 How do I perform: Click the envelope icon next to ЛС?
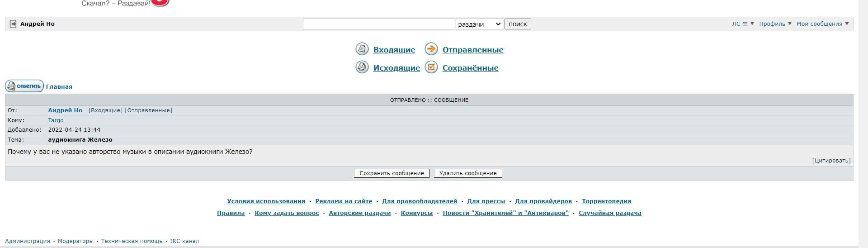point(745,24)
